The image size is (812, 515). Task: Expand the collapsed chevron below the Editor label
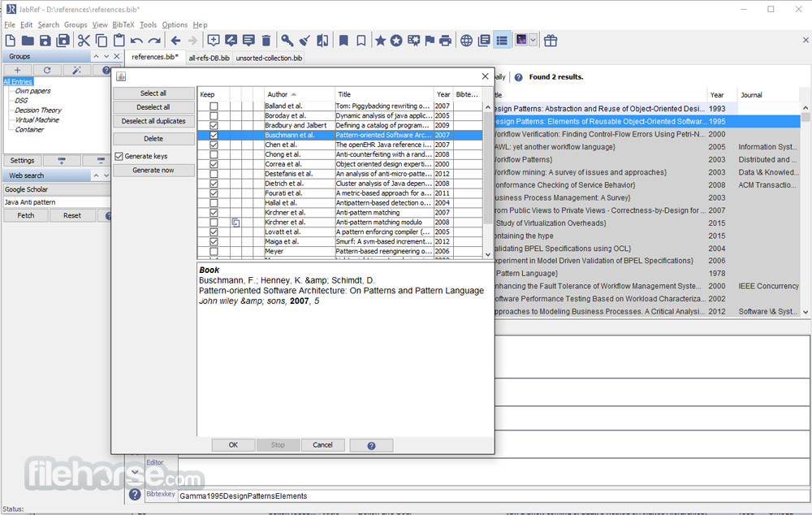point(135,472)
